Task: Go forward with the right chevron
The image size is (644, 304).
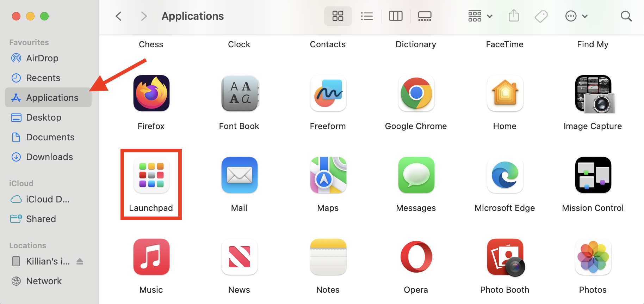Action: [x=143, y=16]
